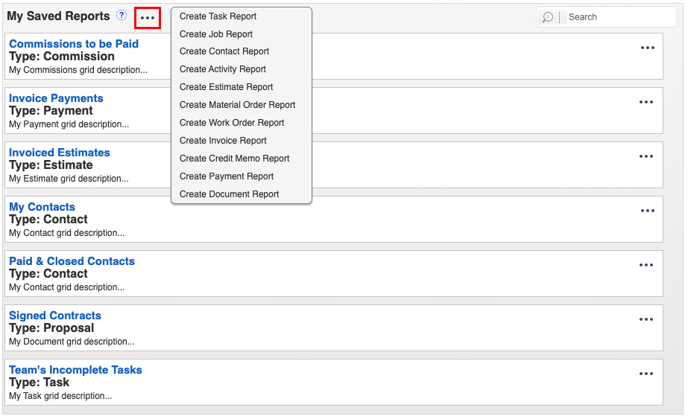Open ellipsis menu for Invoice Payments report
Viewport: 688px width, 419px height.
tap(646, 102)
